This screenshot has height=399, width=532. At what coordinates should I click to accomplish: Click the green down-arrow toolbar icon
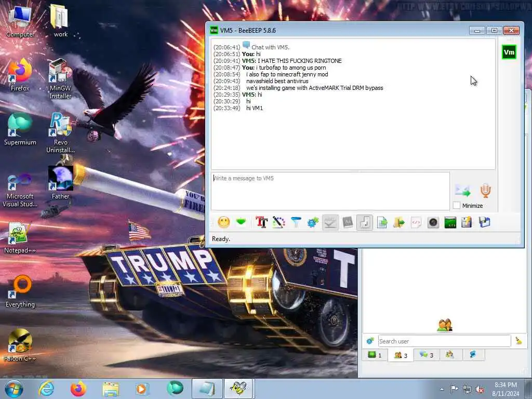coord(241,222)
